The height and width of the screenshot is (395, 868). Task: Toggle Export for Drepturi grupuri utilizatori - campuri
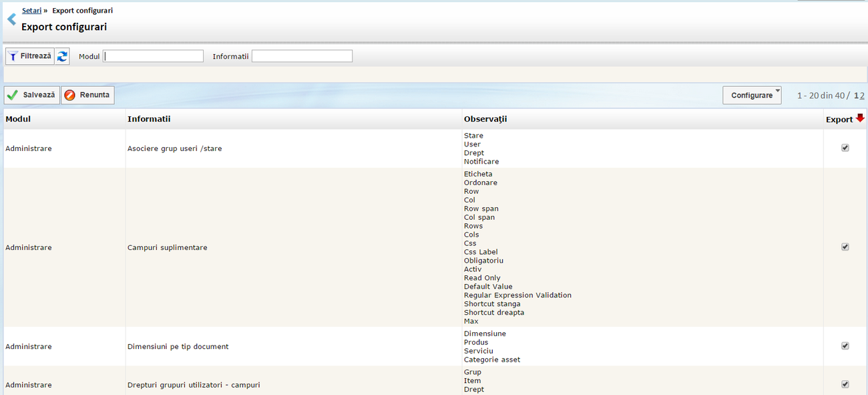845,384
